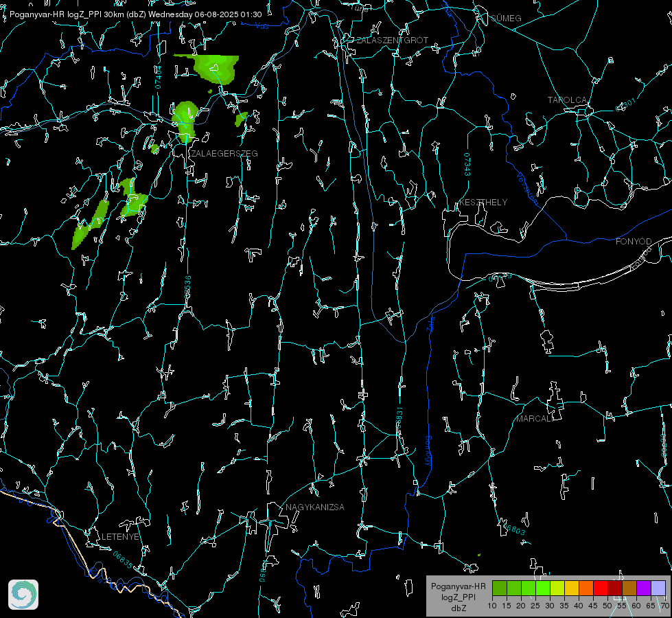
Task: Select the ZALASZENTGRÓT label
Action: click(392, 40)
